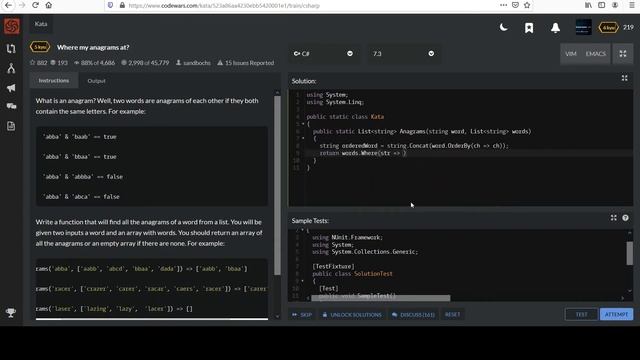Click the Kata header label

(x=41, y=24)
